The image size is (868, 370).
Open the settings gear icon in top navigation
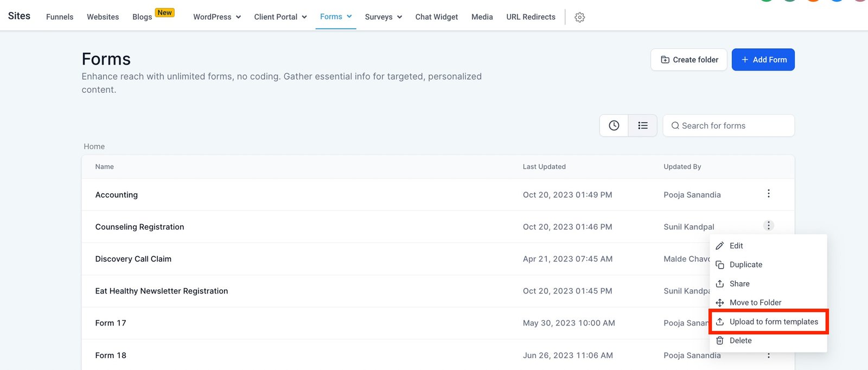tap(579, 17)
